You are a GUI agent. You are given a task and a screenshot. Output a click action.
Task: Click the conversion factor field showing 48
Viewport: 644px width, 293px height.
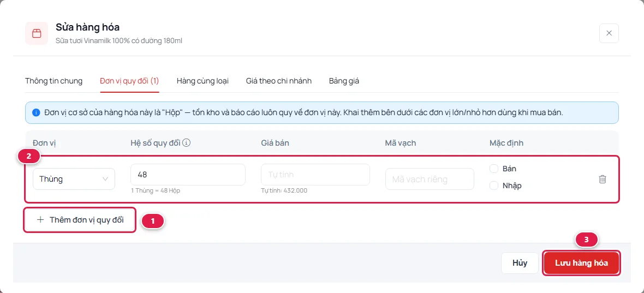pos(188,175)
